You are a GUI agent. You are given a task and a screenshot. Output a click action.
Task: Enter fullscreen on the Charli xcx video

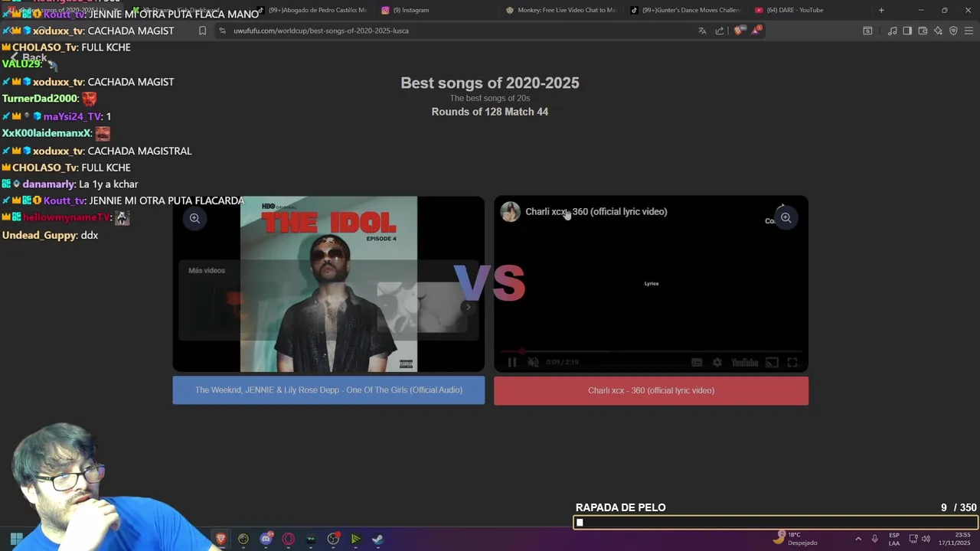(792, 363)
